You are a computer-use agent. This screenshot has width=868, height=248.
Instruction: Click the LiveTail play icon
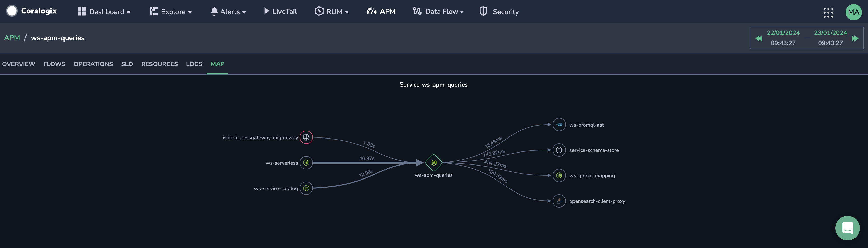point(266,11)
